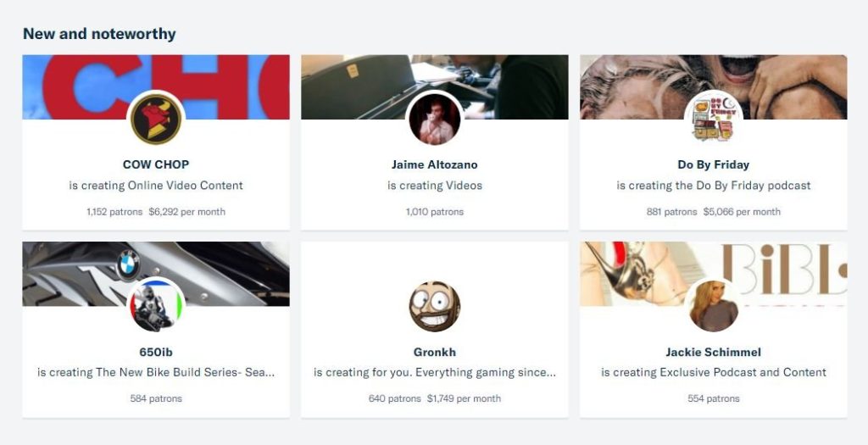Select the 'New and noteworthy' heading
This screenshot has width=868, height=445.
point(99,34)
